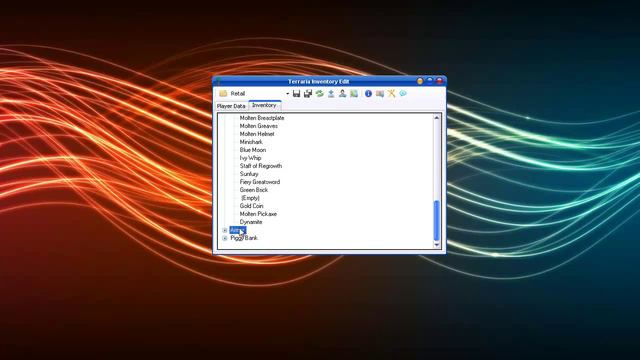Click the light blue round icon

[403, 93]
